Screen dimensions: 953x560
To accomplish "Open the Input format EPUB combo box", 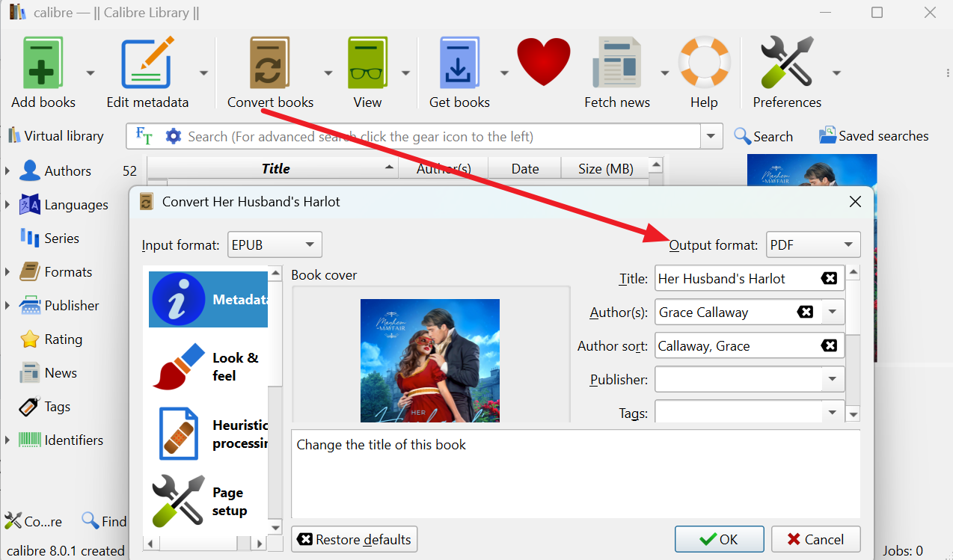I will [x=275, y=244].
